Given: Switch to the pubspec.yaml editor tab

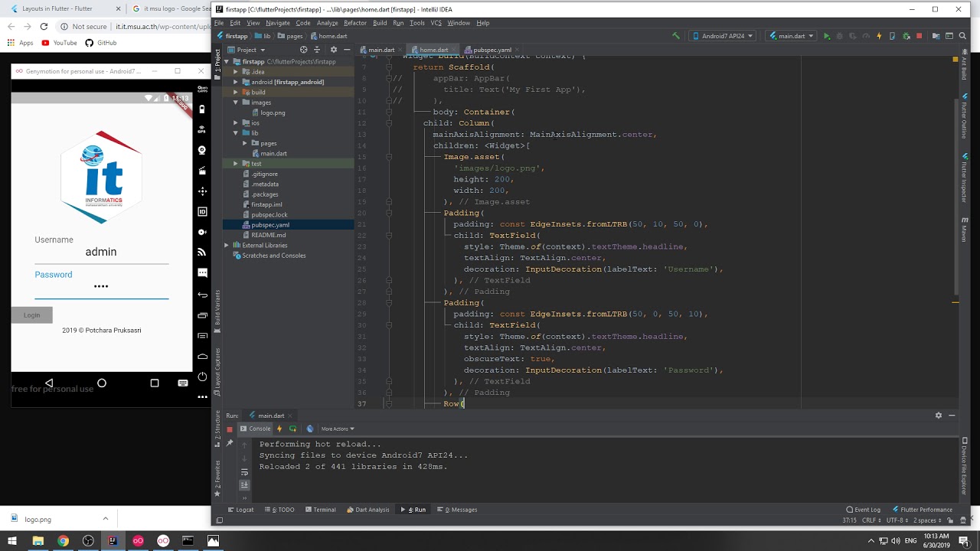Looking at the screenshot, I should (x=492, y=50).
